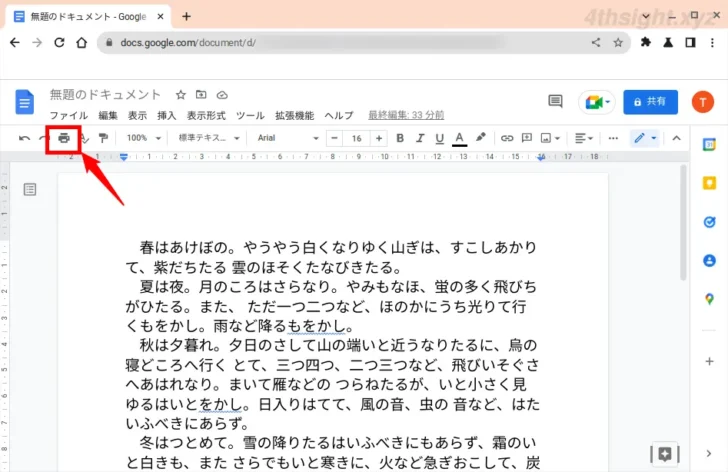
Task: Open Google Keep in side panel
Action: point(709,183)
